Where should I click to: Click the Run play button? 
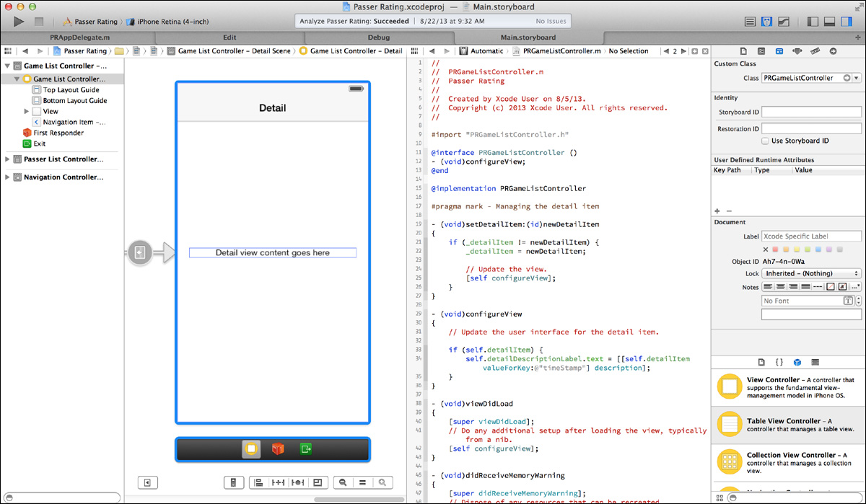pos(18,22)
